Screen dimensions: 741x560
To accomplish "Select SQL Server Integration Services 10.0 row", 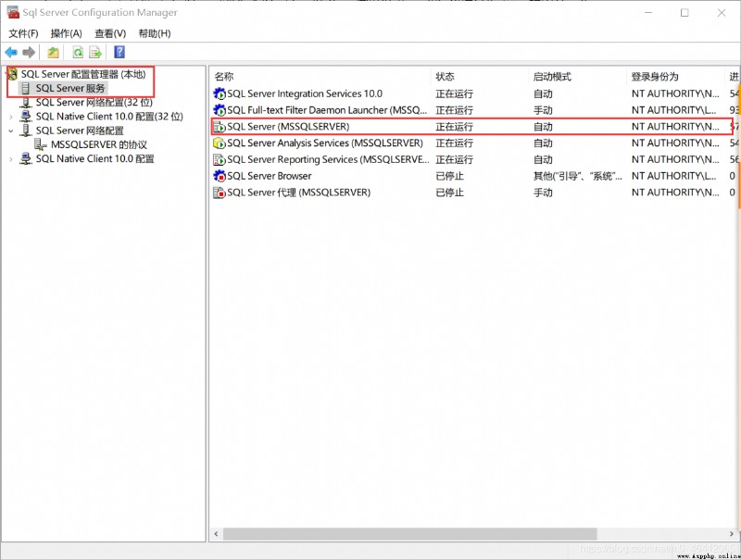I will pos(305,93).
